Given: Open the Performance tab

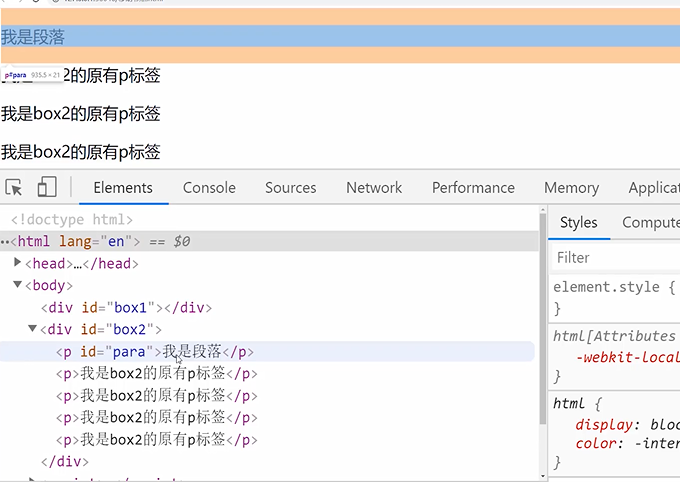Looking at the screenshot, I should (x=473, y=188).
